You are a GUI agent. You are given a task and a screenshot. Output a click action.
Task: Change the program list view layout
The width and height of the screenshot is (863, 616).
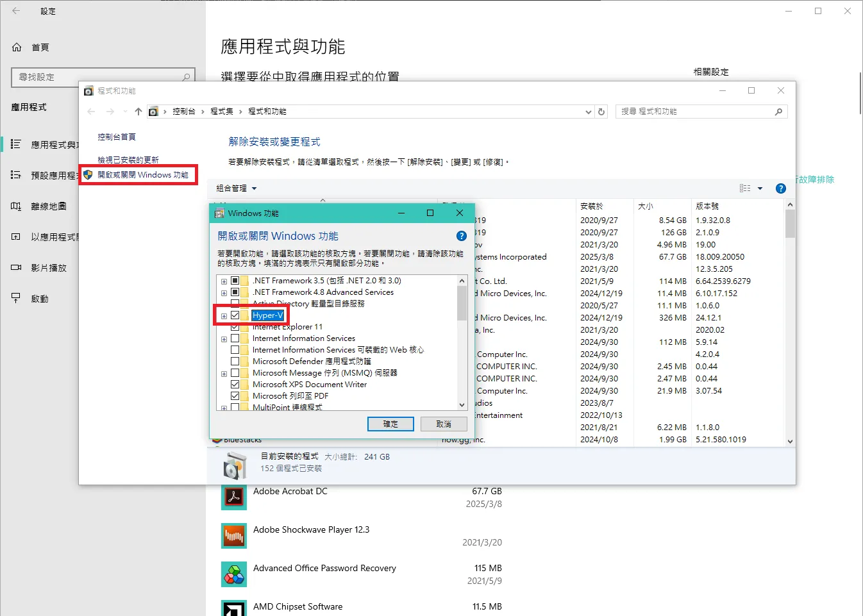745,188
